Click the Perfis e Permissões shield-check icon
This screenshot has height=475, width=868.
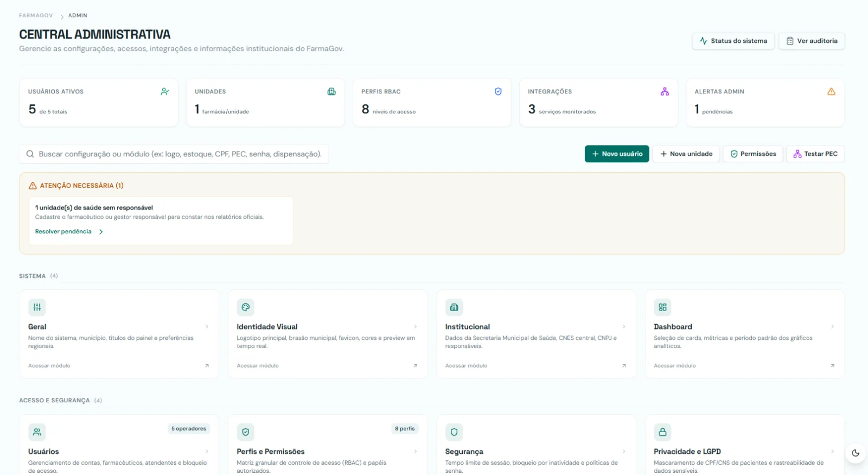246,432
